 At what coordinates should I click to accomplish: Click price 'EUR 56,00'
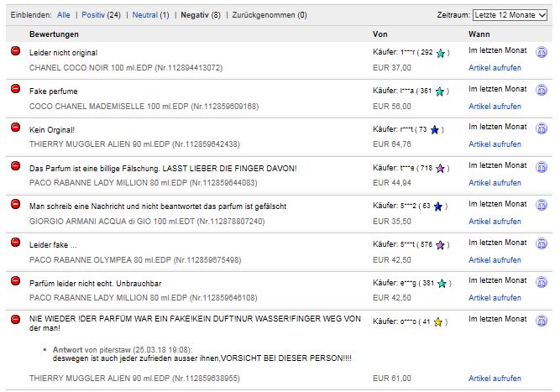(x=392, y=107)
